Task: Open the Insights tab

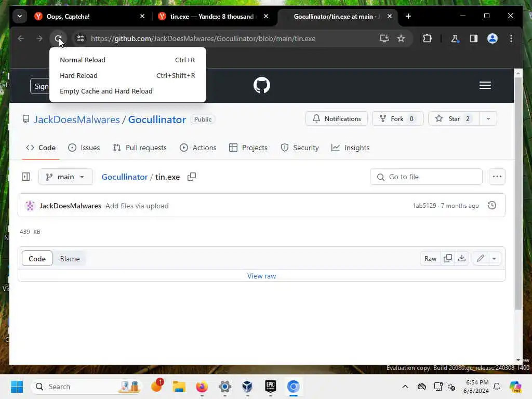Action: pyautogui.click(x=351, y=148)
